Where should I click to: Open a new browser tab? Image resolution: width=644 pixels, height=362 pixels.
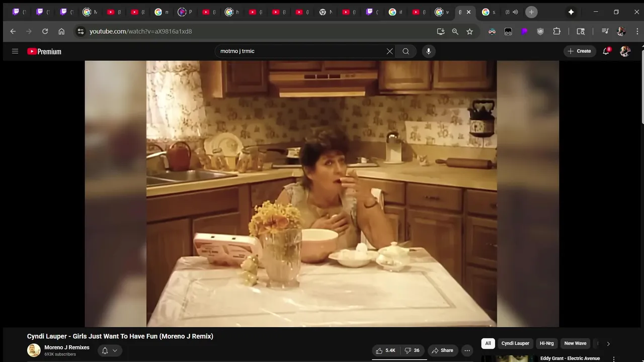(x=531, y=12)
